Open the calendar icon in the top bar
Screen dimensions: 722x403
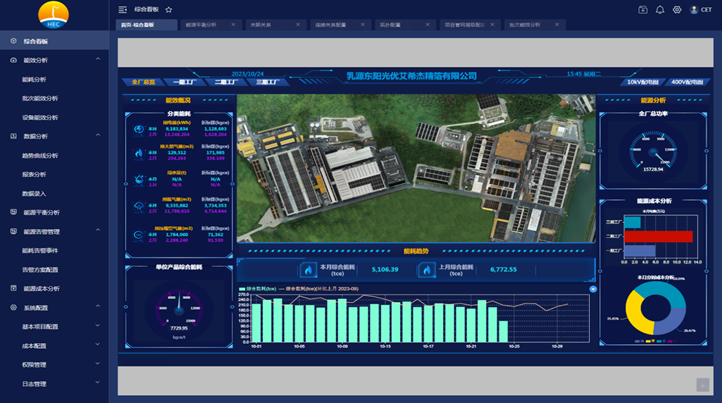(x=643, y=10)
